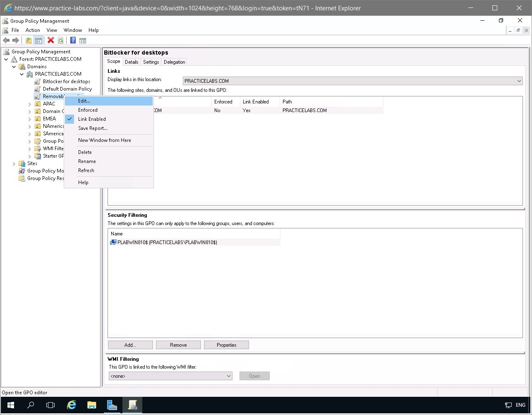532x415 pixels.
Task: Expand the EMEA organizational unit
Action: point(29,118)
